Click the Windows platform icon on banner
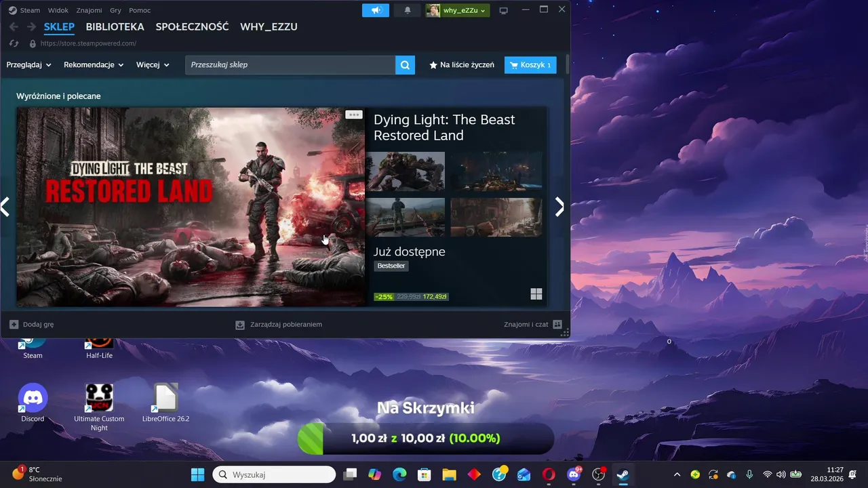The width and height of the screenshot is (868, 488). (x=536, y=293)
